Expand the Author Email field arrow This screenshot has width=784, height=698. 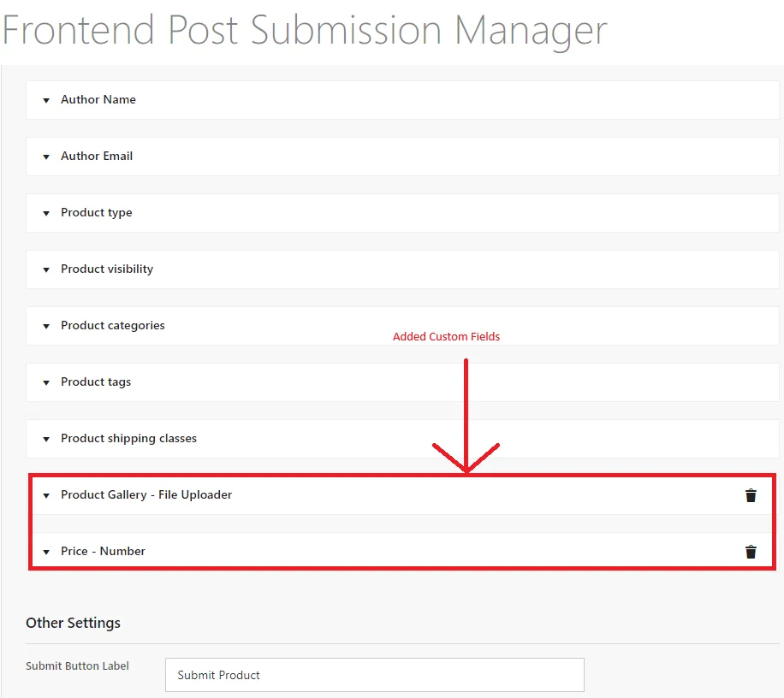pyautogui.click(x=46, y=157)
